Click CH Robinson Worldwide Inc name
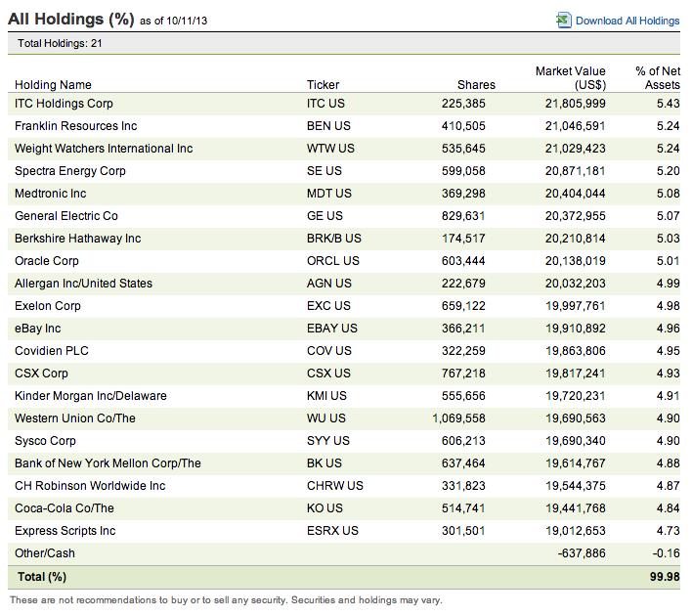 click(x=90, y=486)
